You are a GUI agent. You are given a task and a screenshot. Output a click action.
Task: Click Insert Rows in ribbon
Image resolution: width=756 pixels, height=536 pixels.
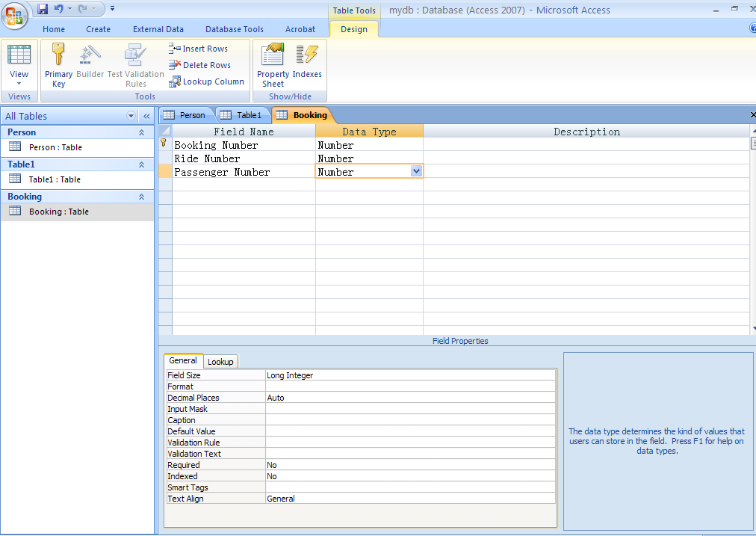[199, 49]
